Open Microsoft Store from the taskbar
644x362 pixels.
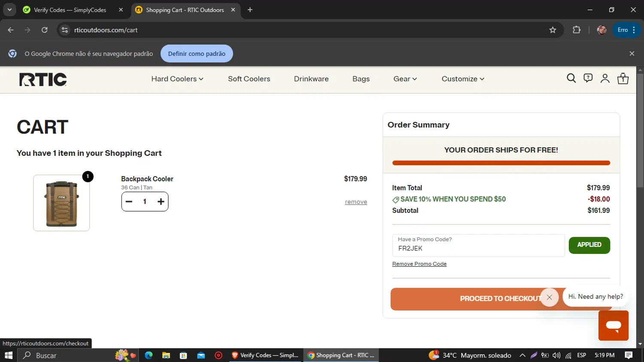[183, 355]
